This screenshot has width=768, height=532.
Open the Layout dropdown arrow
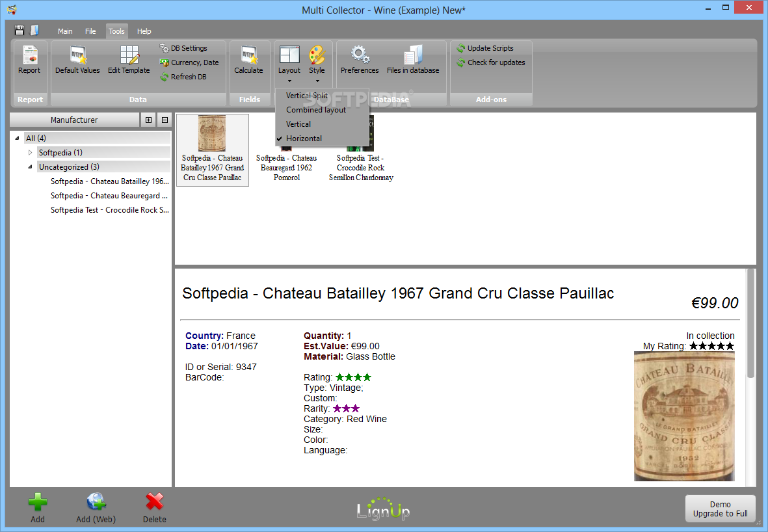(x=289, y=81)
